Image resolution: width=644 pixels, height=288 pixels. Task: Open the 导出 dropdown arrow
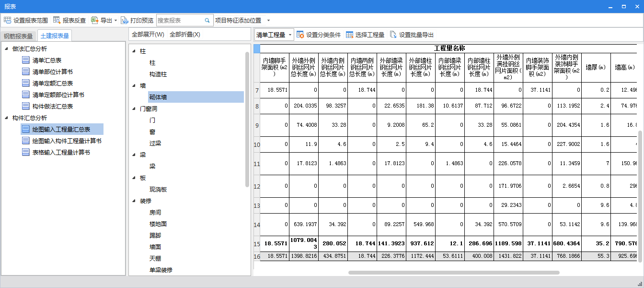(115, 21)
